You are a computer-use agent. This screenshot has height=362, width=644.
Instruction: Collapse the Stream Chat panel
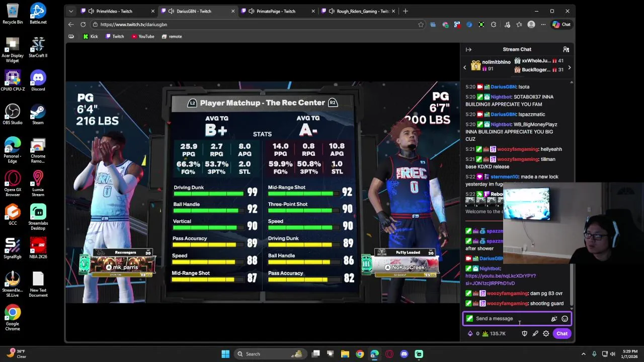[x=468, y=49]
